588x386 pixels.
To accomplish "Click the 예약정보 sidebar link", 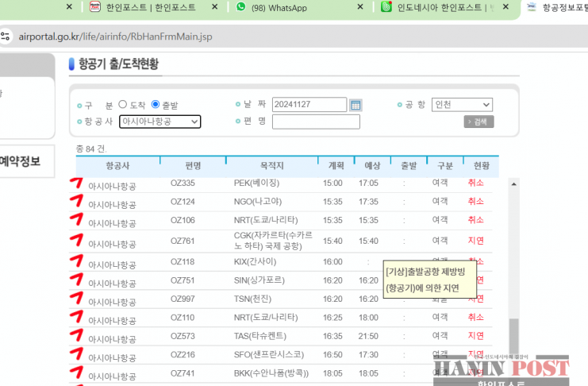I will coord(20,161).
